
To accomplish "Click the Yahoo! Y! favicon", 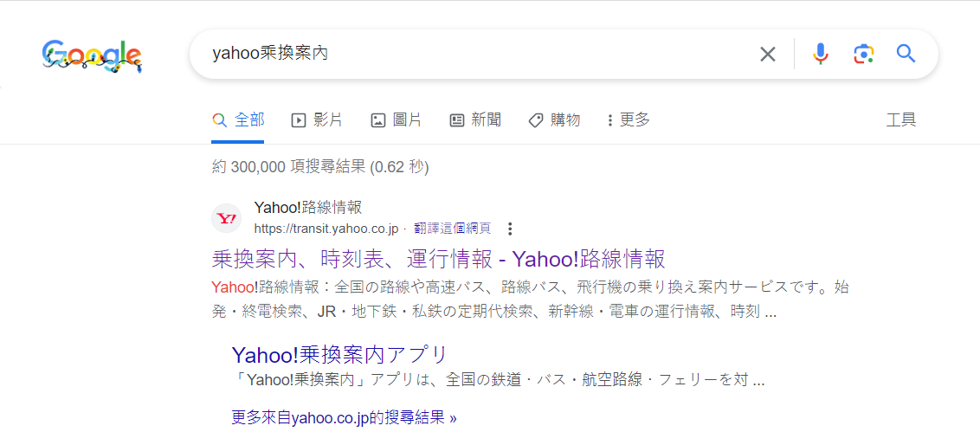I will point(226,218).
